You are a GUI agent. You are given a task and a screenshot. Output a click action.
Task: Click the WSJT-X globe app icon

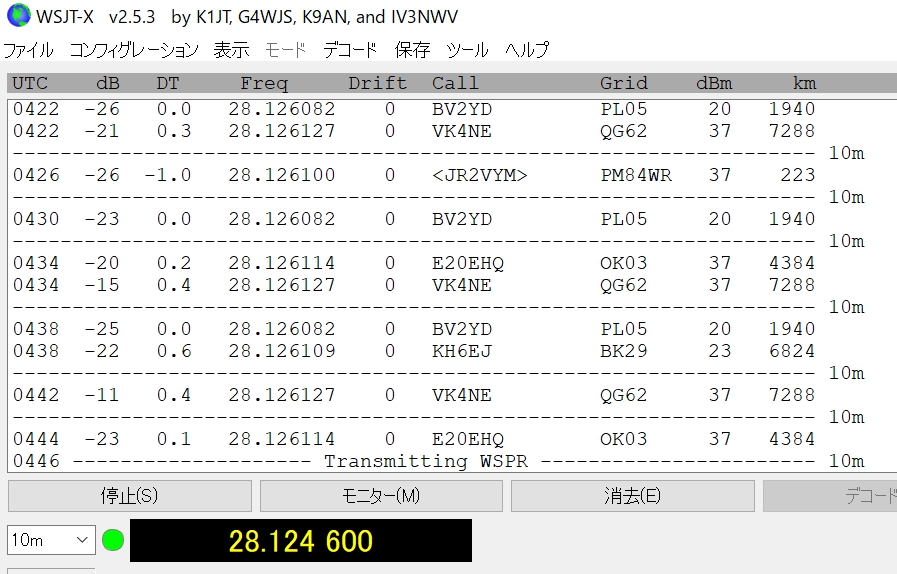click(x=18, y=15)
